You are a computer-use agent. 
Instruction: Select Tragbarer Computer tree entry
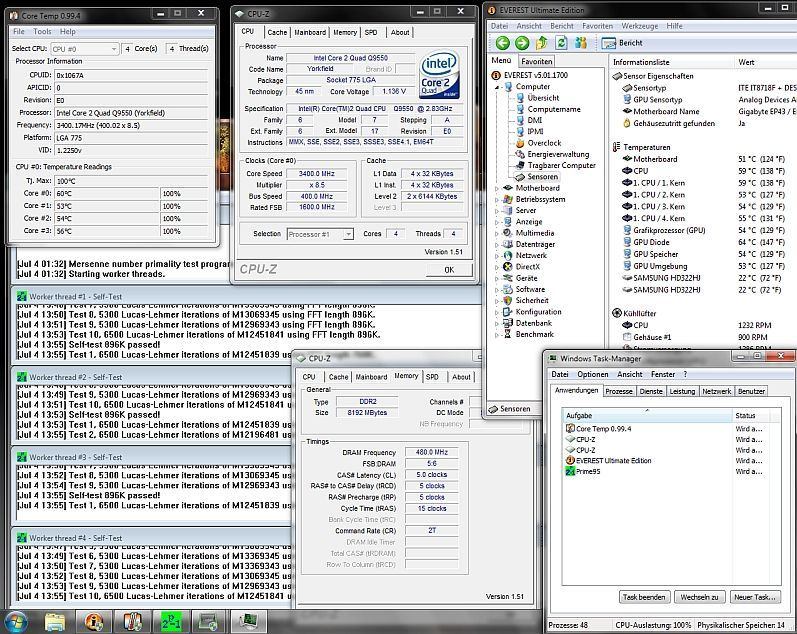point(561,165)
